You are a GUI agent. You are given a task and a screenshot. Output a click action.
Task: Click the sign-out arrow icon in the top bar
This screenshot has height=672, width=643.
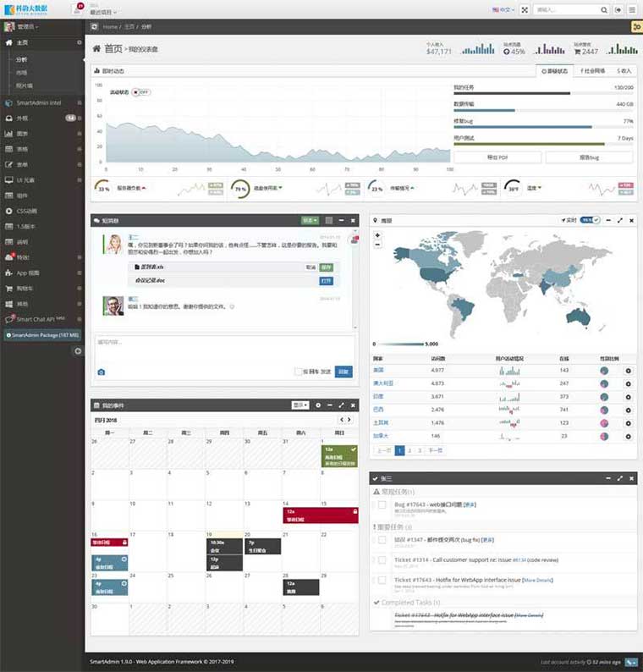click(618, 10)
